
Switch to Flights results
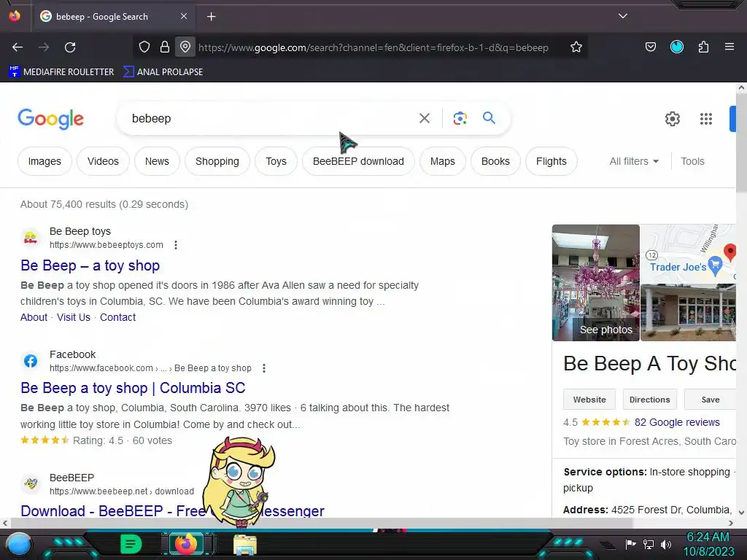(551, 161)
